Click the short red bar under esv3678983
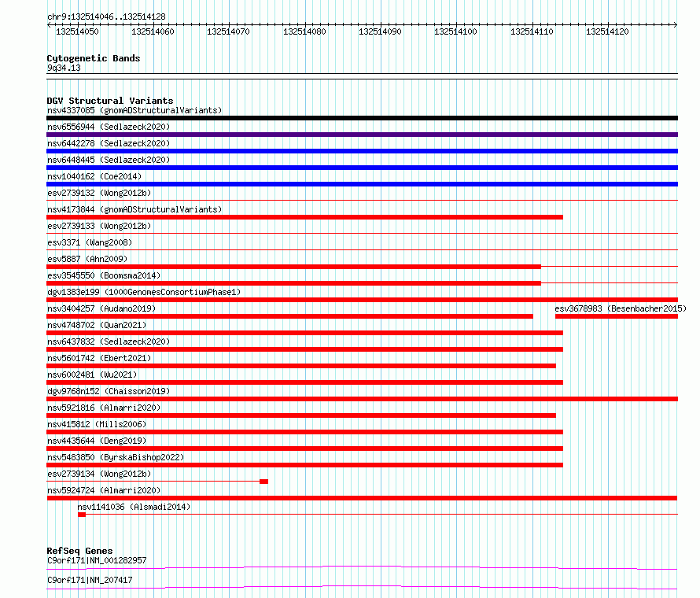The width and height of the screenshot is (700, 598). (x=617, y=316)
